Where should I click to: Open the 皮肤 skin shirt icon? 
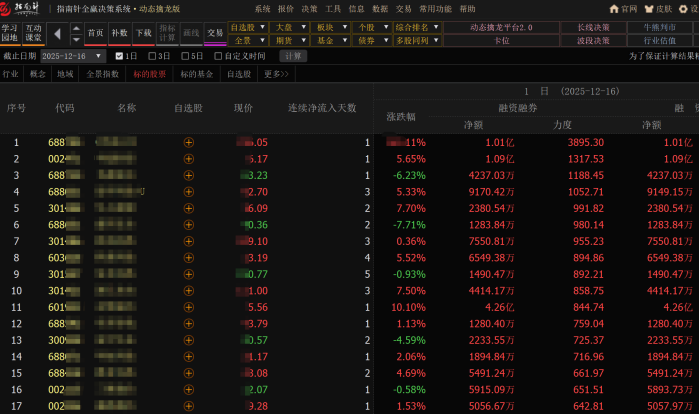click(x=649, y=9)
